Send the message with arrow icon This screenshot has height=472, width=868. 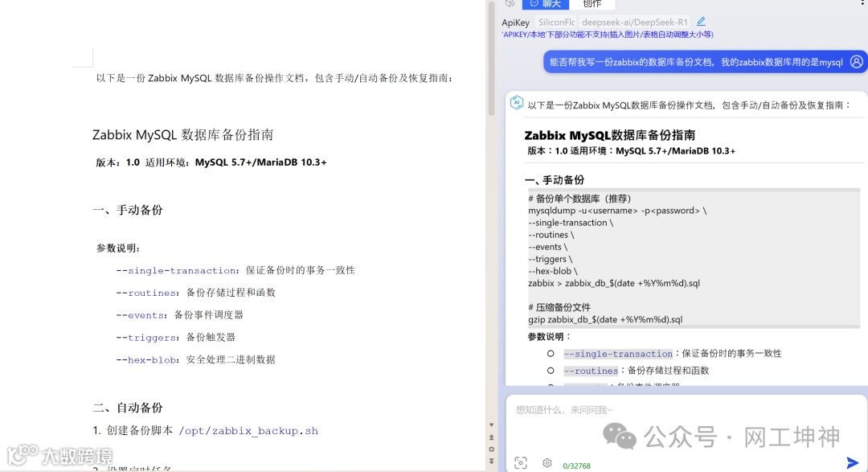coord(853,462)
